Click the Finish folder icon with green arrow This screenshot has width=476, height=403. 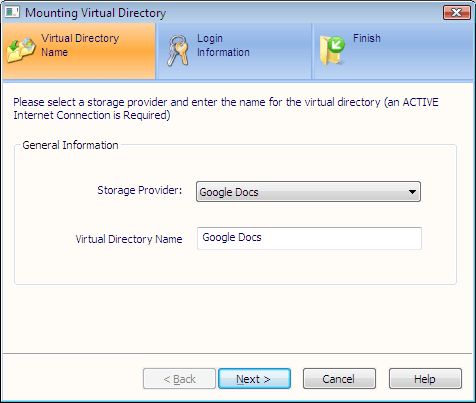pyautogui.click(x=332, y=50)
